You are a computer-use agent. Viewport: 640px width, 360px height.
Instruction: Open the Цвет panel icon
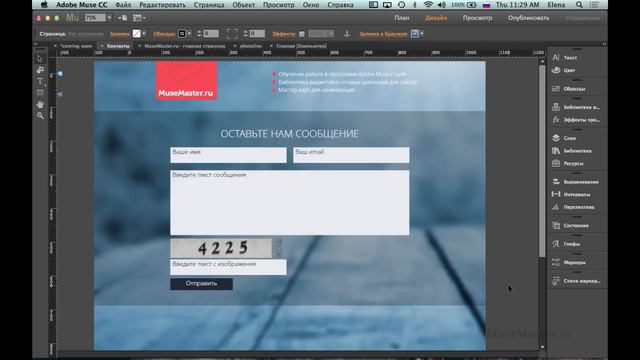click(x=556, y=70)
